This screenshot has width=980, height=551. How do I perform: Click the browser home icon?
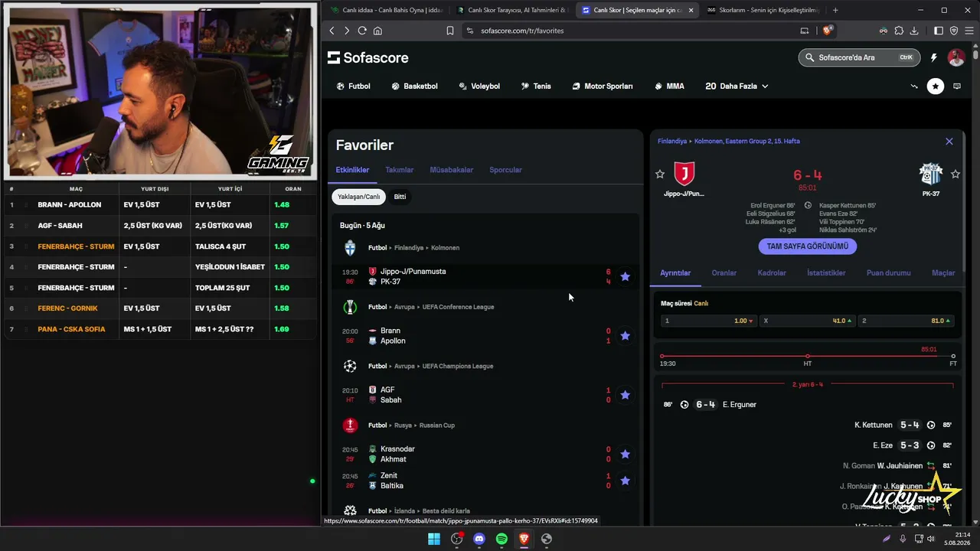pos(377,31)
